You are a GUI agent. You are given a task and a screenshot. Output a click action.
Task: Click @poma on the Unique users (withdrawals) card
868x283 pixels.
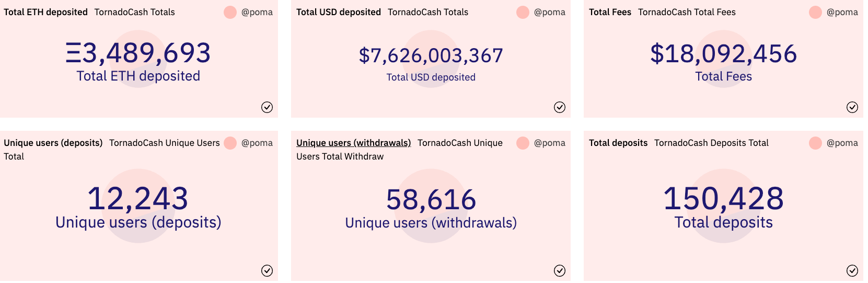pos(550,143)
